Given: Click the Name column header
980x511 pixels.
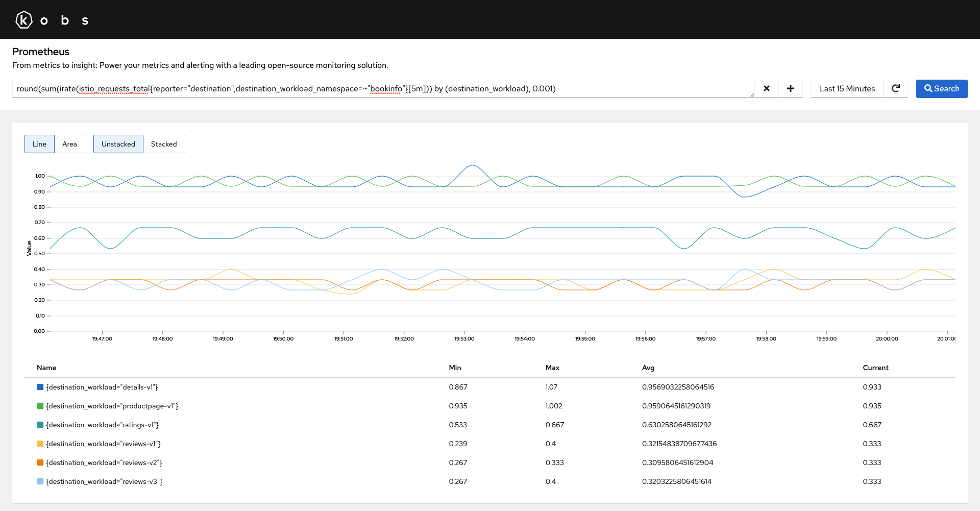Looking at the screenshot, I should (x=46, y=368).
